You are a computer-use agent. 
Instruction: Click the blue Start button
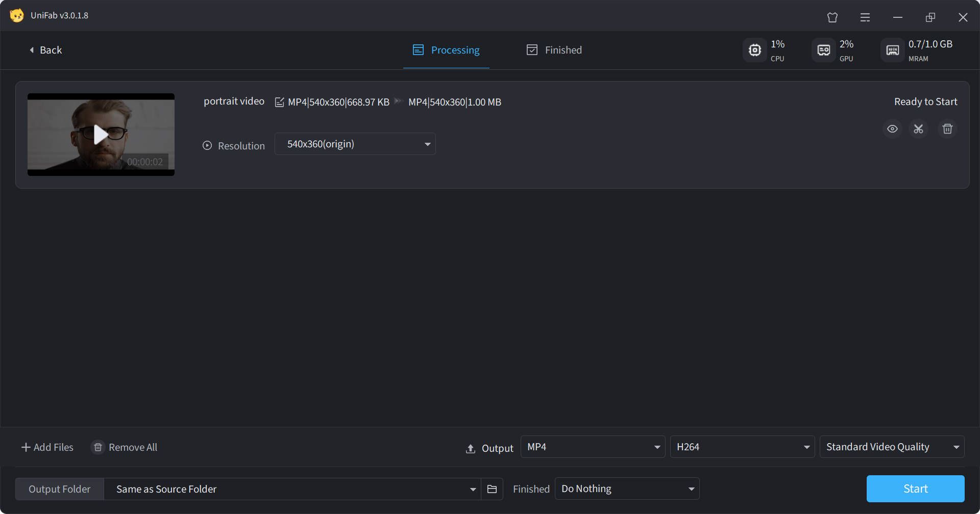(915, 489)
